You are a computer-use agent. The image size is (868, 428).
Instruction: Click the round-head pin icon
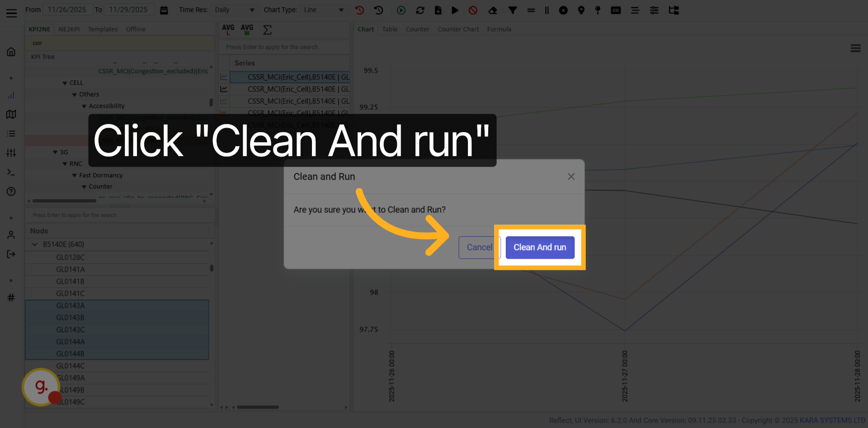(598, 10)
